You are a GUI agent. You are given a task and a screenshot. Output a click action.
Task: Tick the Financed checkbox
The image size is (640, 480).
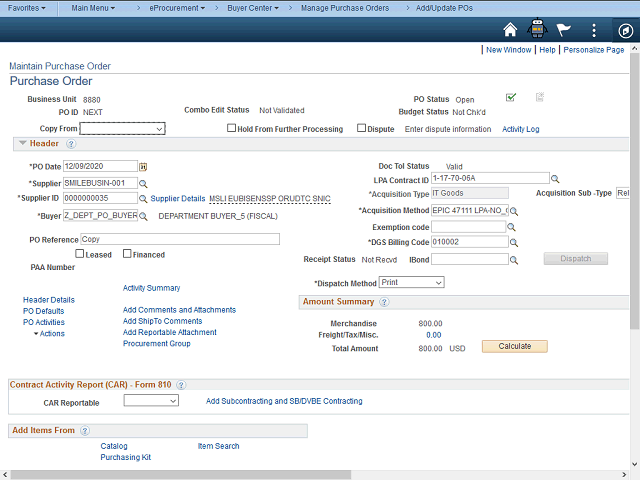tap(127, 255)
